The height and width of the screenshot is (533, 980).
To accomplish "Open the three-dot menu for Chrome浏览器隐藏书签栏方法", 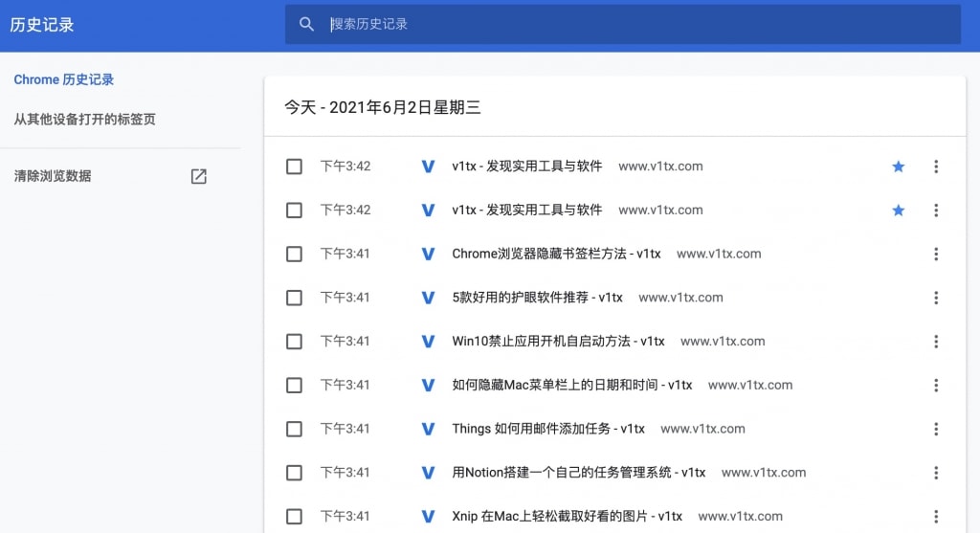I will click(x=936, y=254).
